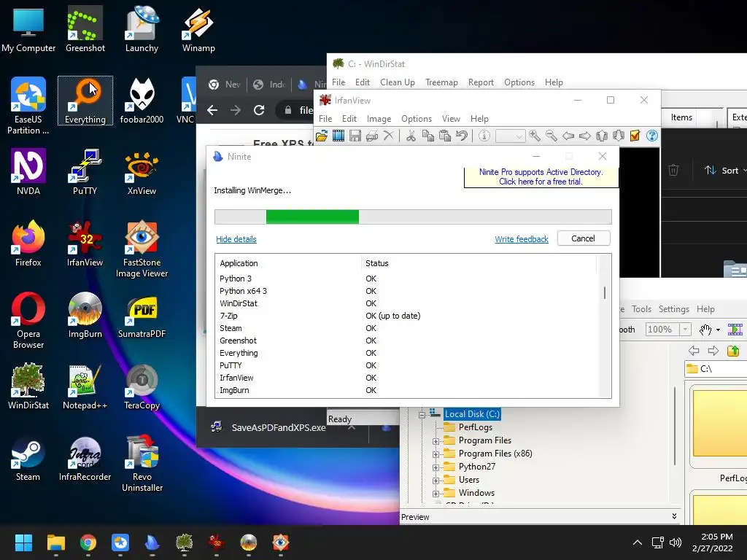Open the Settings menu in FastStone

(x=673, y=309)
